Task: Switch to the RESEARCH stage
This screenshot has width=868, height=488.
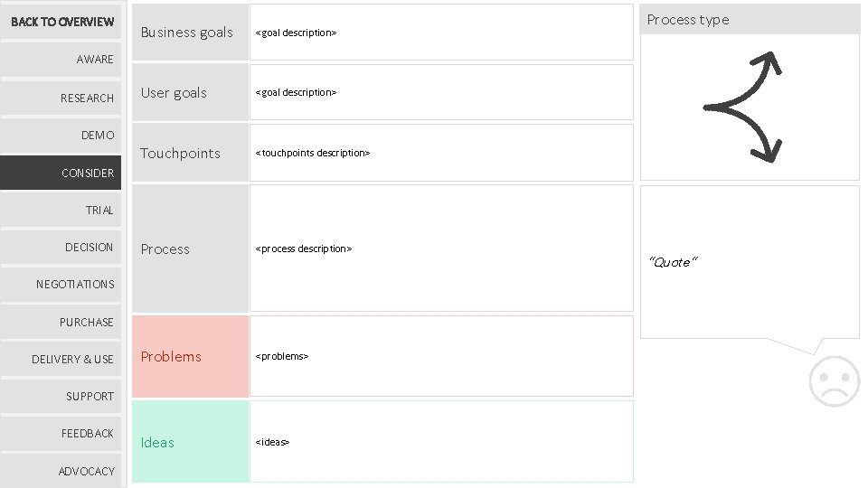Action: (62, 98)
